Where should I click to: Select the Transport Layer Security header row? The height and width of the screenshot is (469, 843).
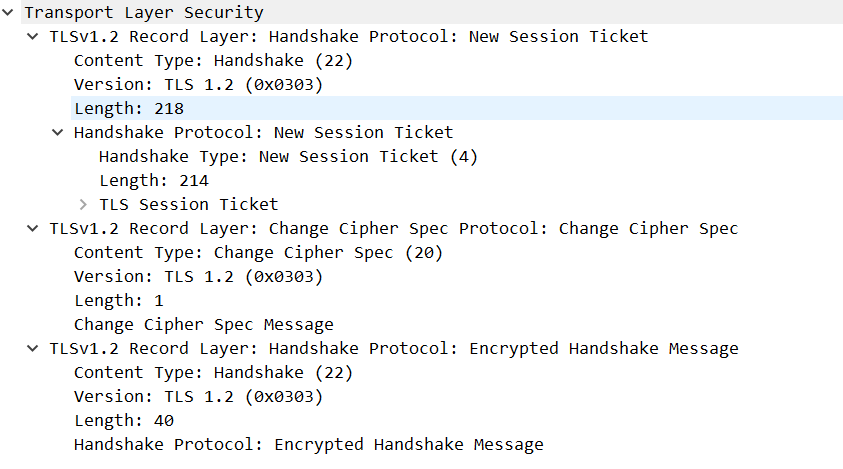(143, 13)
